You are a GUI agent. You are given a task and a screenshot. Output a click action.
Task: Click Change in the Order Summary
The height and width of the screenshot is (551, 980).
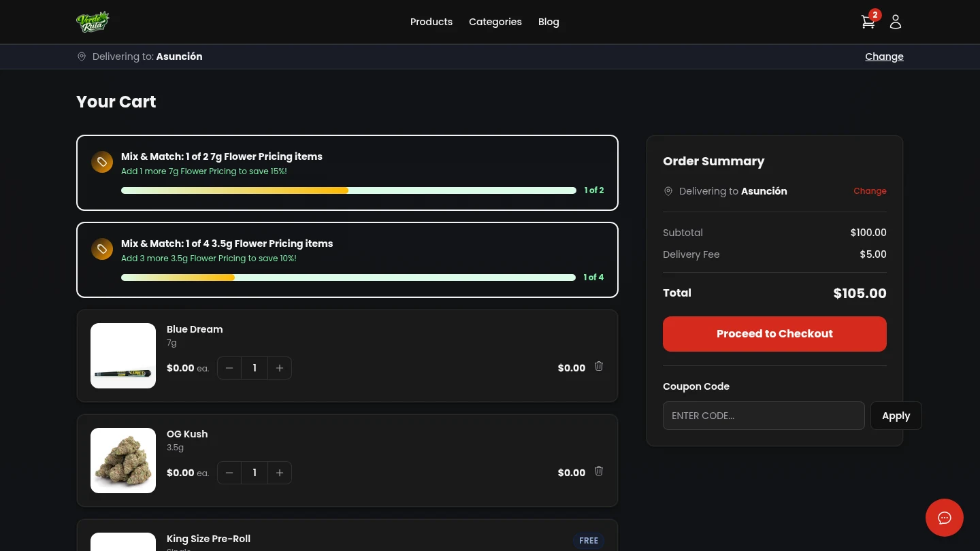pos(870,191)
